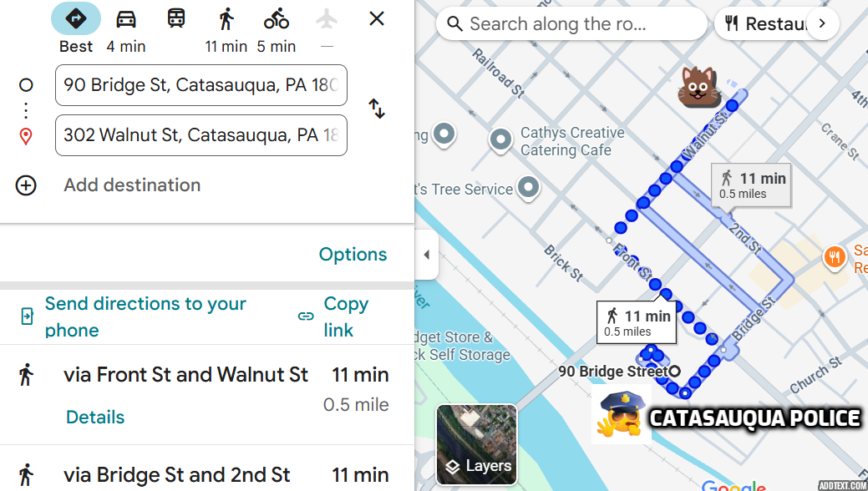Select the Bridge St and 2nd St route
The height and width of the screenshot is (491, 868).
177,475
